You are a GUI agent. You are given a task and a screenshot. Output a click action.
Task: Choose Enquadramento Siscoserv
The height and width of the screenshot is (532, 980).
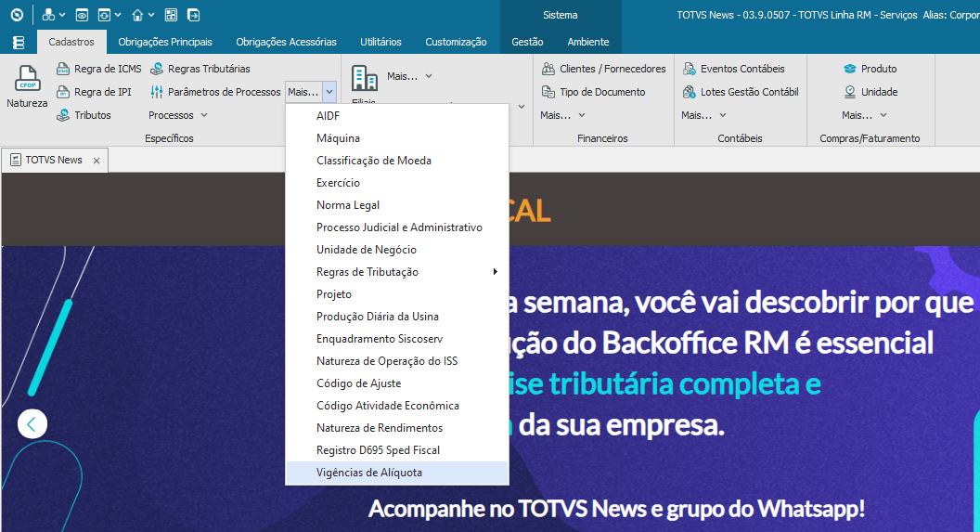(397, 339)
